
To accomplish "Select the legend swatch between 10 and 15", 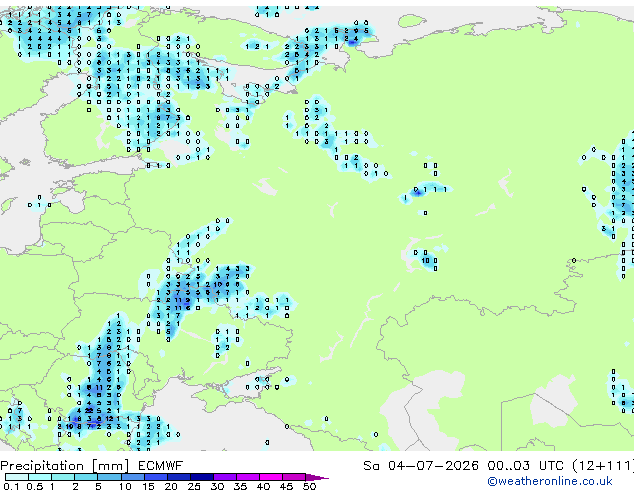I will [x=132, y=477].
